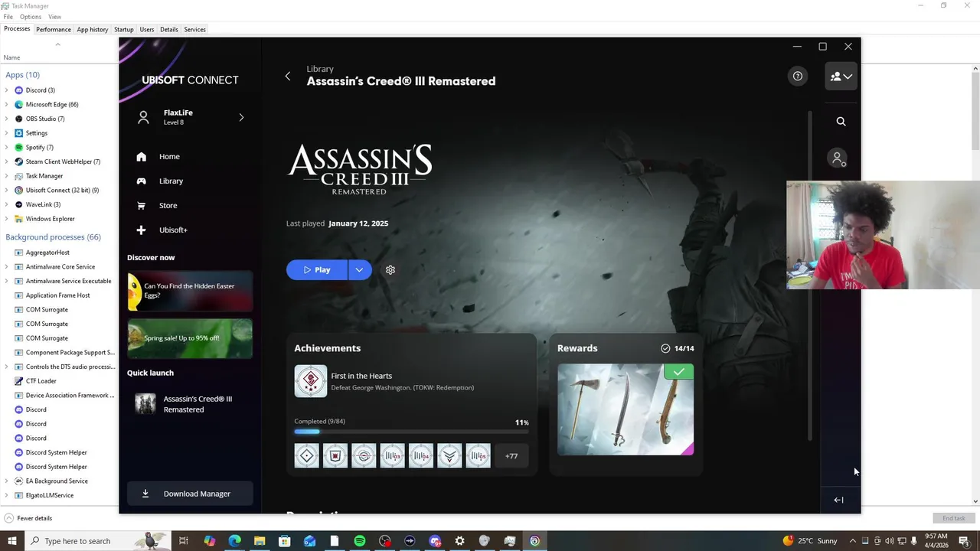Go back using the Library back arrow

[288, 76]
